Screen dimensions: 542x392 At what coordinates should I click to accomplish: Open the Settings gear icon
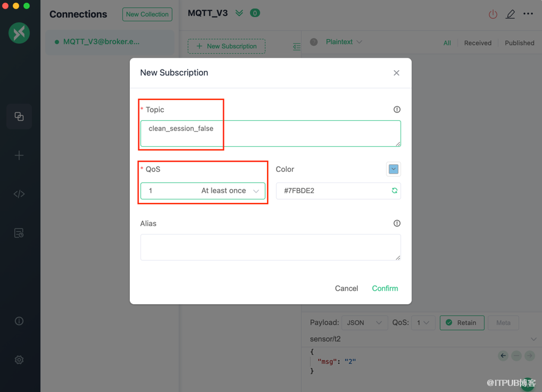coord(19,360)
